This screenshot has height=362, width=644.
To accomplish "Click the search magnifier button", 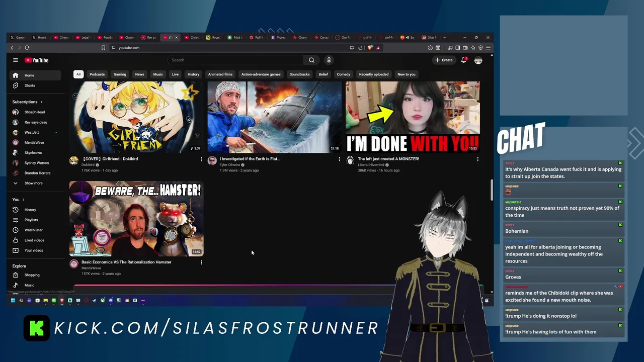I will click(311, 60).
